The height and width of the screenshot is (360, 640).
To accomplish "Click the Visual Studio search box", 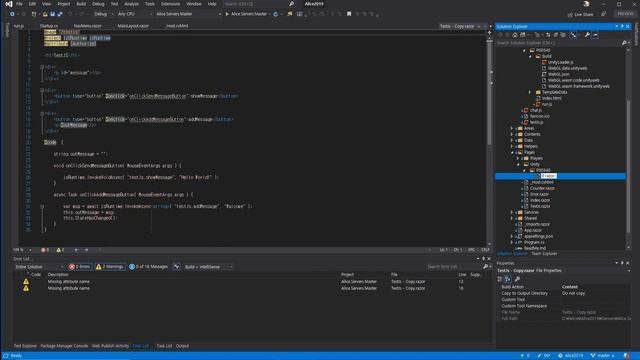I will click(x=259, y=4).
